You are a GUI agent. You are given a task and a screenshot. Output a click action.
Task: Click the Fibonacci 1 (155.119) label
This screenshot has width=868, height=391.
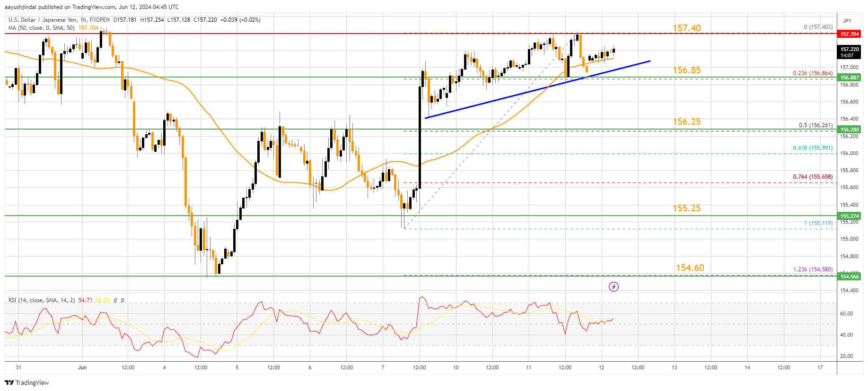pos(818,223)
